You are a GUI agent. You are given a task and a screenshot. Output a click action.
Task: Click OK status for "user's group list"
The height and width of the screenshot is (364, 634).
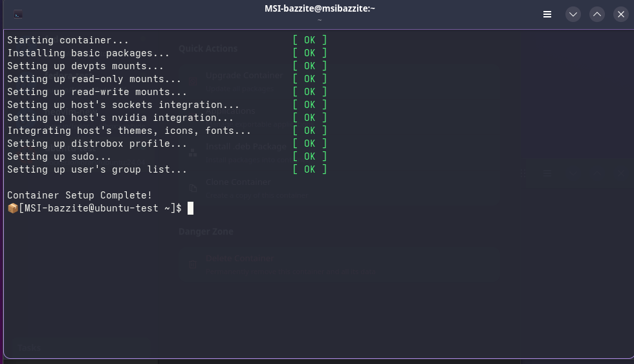point(310,169)
